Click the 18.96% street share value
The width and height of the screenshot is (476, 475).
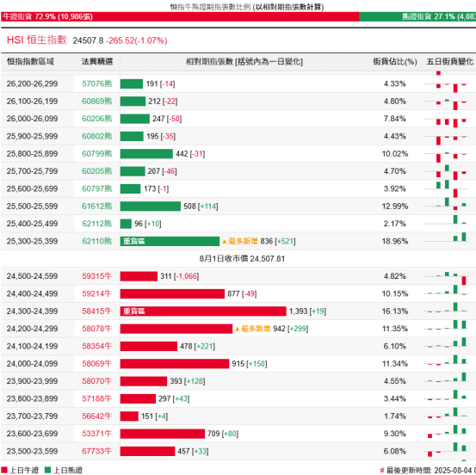click(x=394, y=241)
